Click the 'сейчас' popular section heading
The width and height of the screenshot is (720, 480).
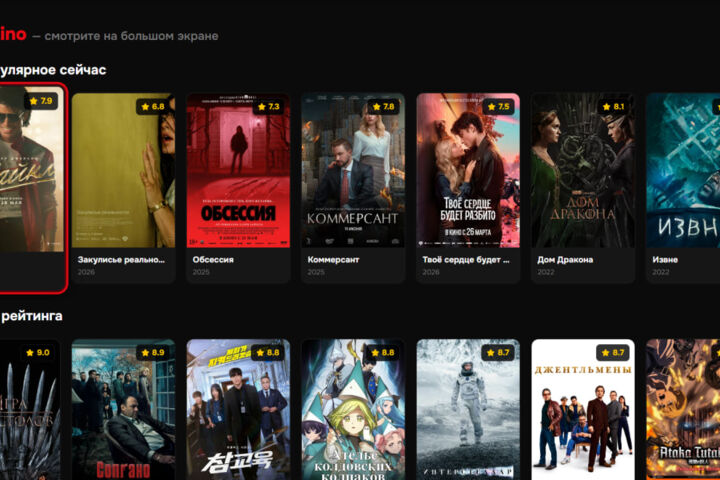click(x=53, y=70)
